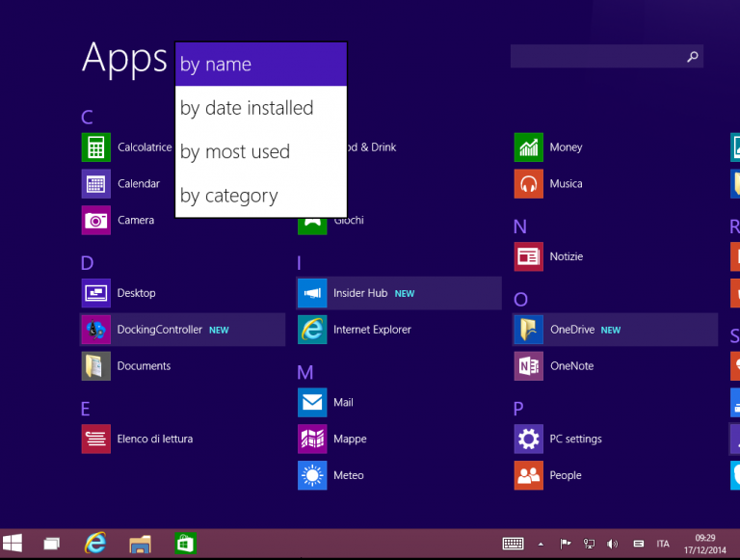This screenshot has width=740, height=560.
Task: Open the Desktop tile icon
Action: (x=95, y=293)
